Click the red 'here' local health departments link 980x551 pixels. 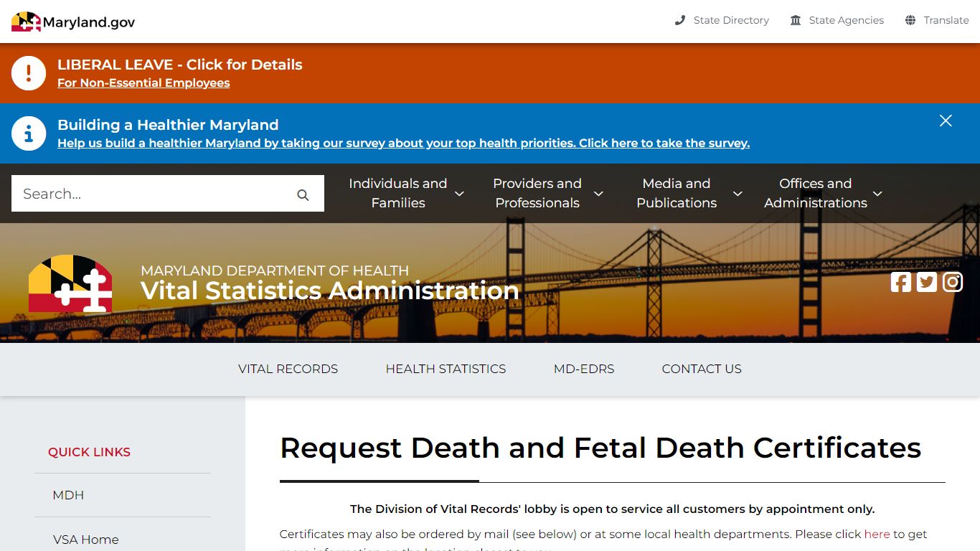[x=877, y=534]
